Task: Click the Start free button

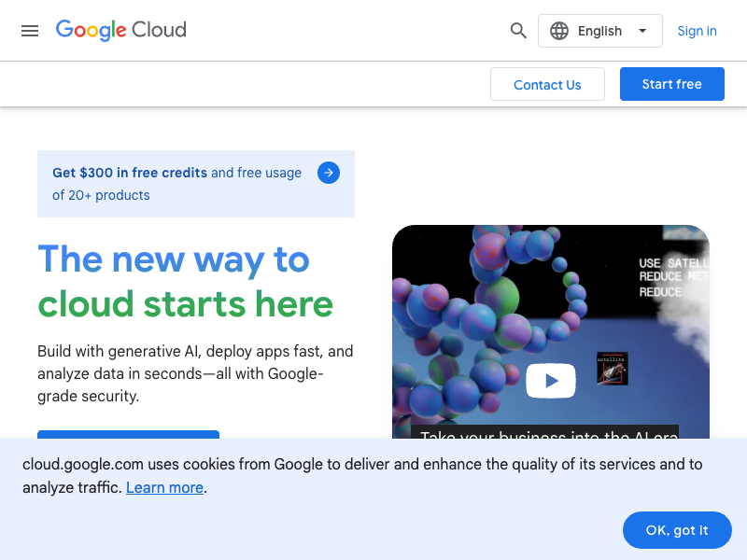Action: 671,84
